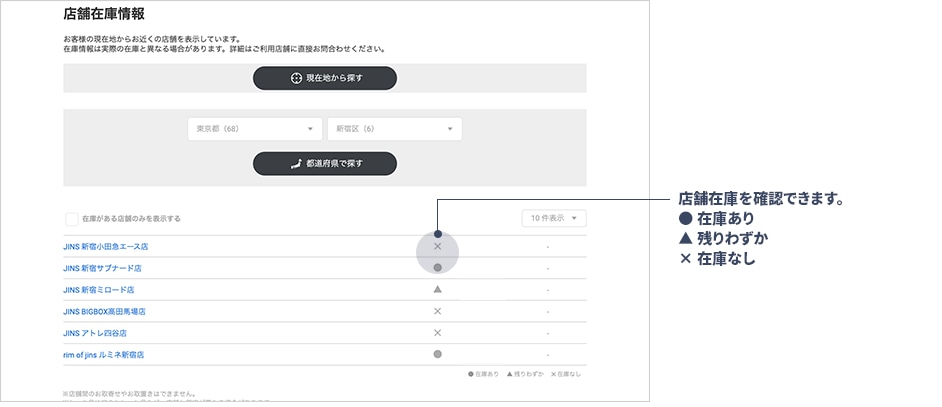
Task: Open the JINS 新宿サブナード店 link
Action: pyautogui.click(x=102, y=268)
